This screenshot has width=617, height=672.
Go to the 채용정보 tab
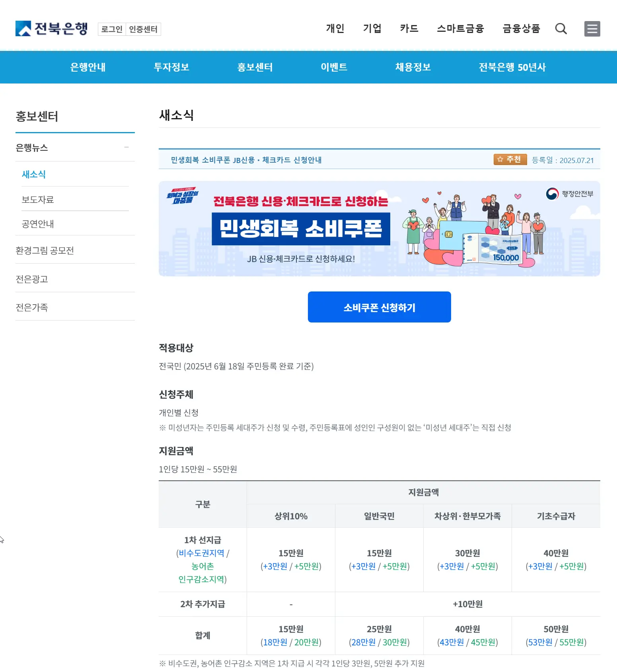tap(413, 67)
